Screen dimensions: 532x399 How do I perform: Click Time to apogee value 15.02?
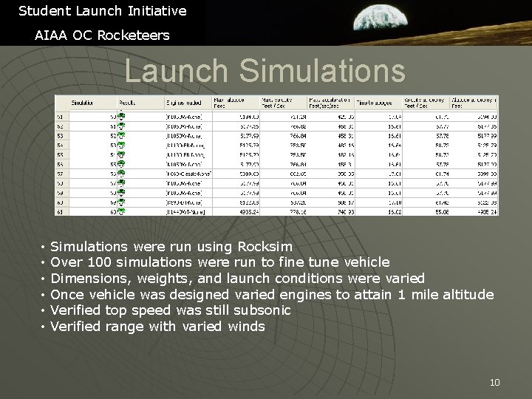tap(395, 212)
